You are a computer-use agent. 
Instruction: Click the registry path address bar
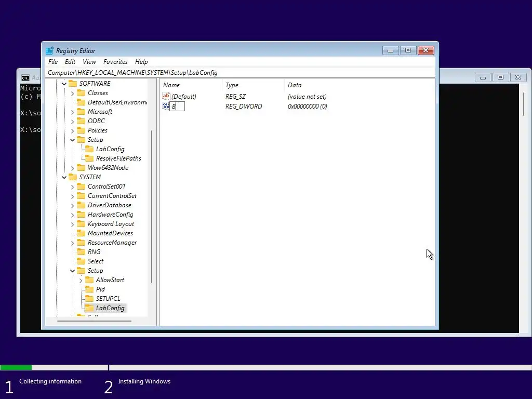point(240,73)
